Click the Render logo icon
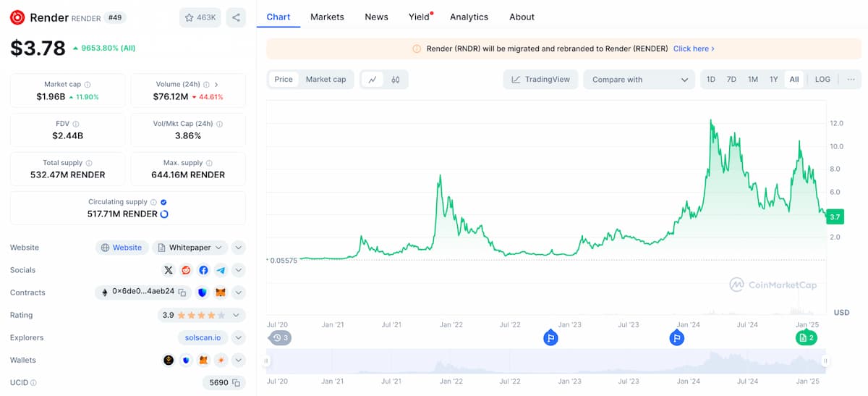The image size is (868, 396). click(x=17, y=17)
